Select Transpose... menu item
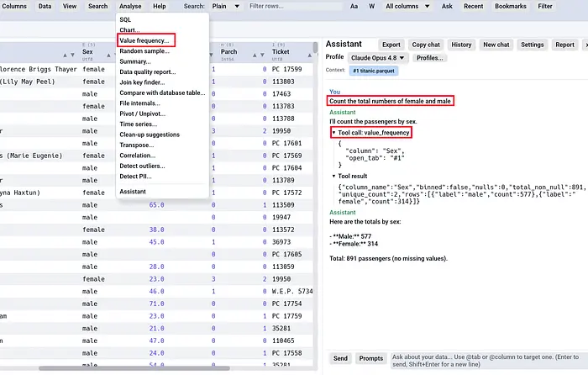 [162, 145]
